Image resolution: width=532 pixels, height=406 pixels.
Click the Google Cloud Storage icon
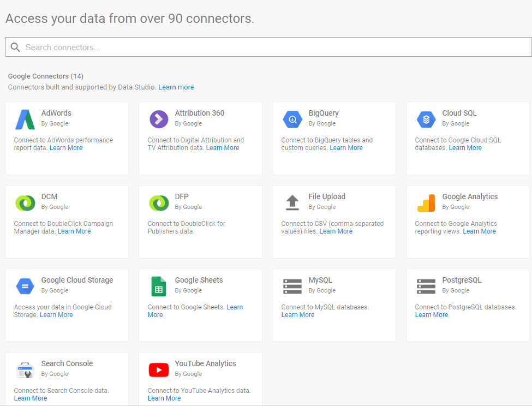pyautogui.click(x=25, y=286)
